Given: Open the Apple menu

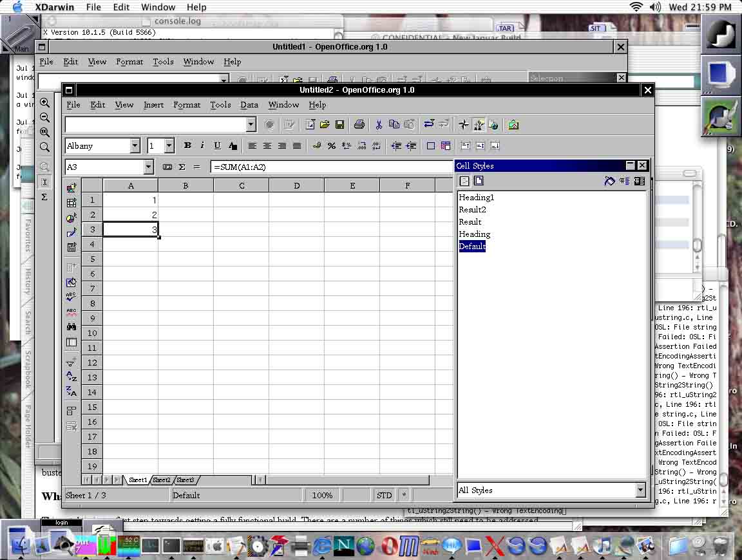Looking at the screenshot, I should click(x=17, y=6).
